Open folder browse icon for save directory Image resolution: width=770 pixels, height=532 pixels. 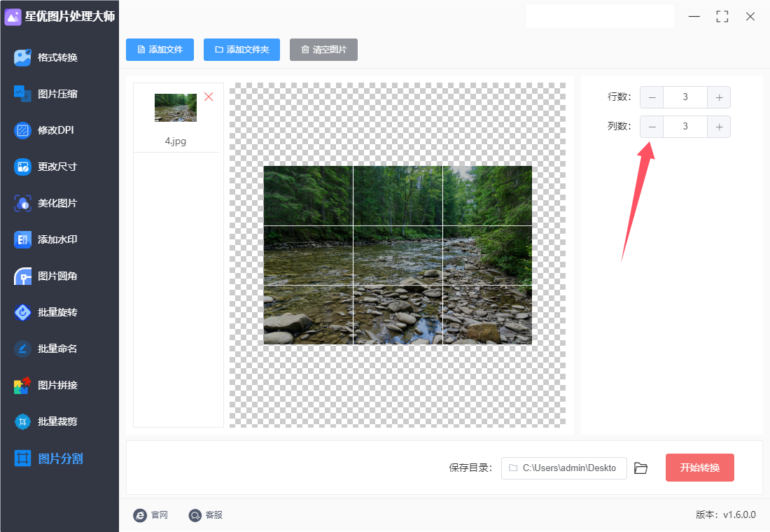pyautogui.click(x=640, y=468)
